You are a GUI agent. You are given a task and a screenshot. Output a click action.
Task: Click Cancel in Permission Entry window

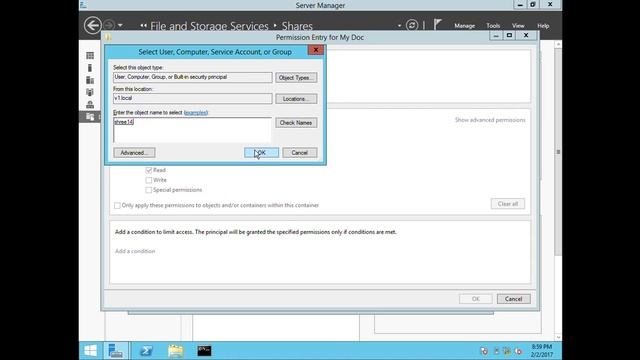point(513,299)
